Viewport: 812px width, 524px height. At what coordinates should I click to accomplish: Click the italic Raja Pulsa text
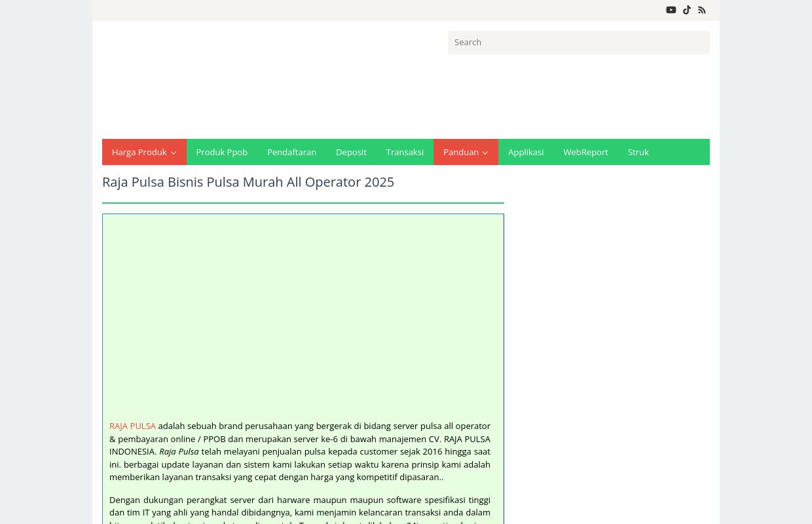(x=179, y=451)
